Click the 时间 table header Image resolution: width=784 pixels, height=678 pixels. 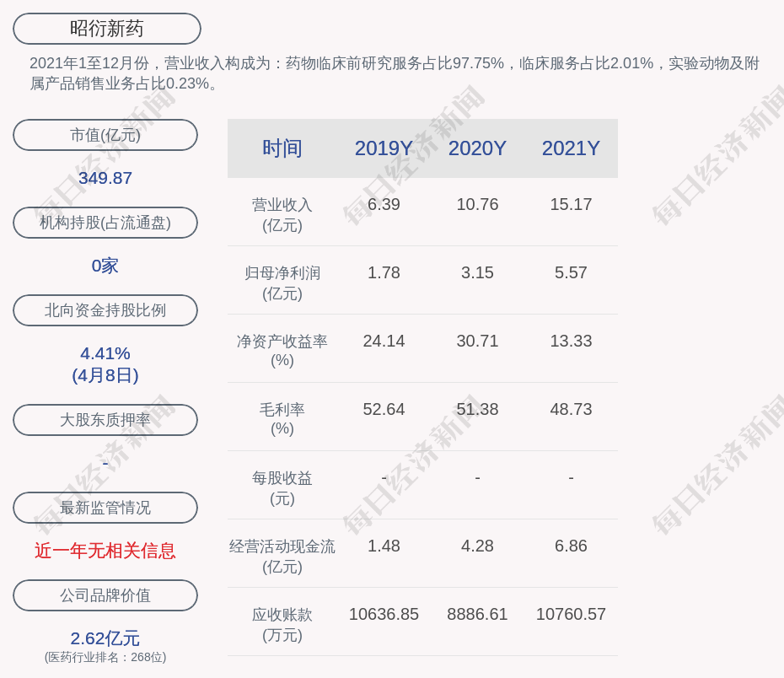[x=282, y=148]
